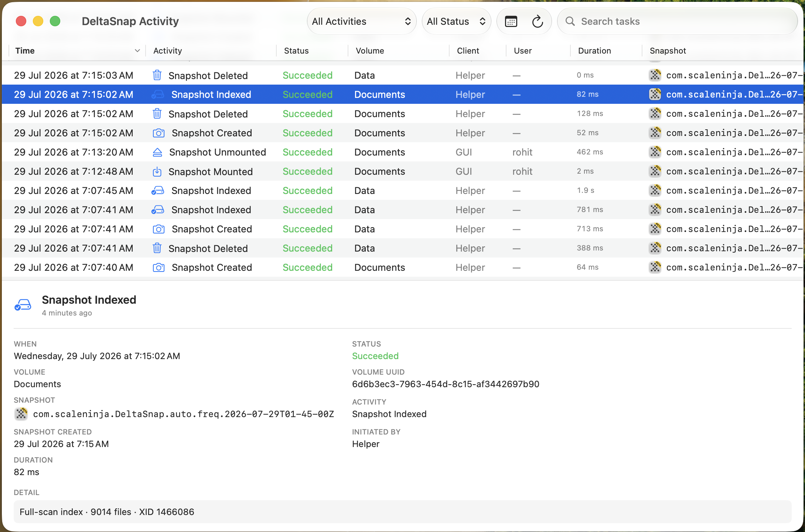The width and height of the screenshot is (805, 532).
Task: Click the detail text 'Full-scan index · 9014 files'
Action: pos(75,512)
